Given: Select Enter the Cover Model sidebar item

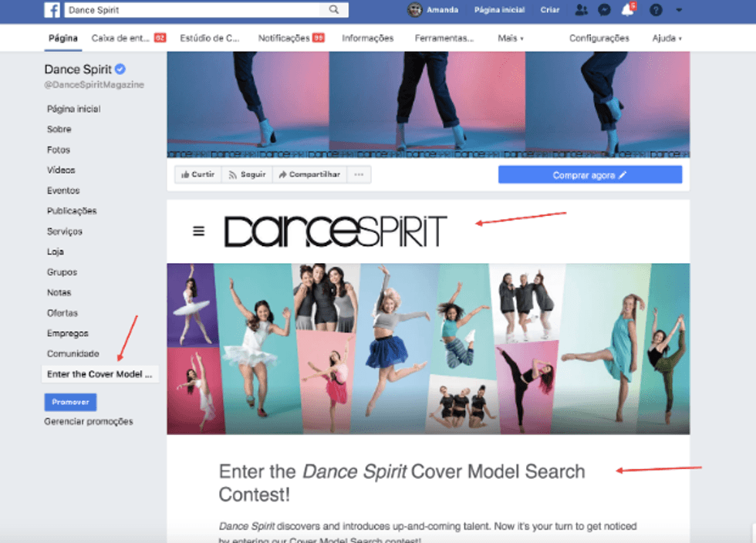Looking at the screenshot, I should [x=100, y=374].
